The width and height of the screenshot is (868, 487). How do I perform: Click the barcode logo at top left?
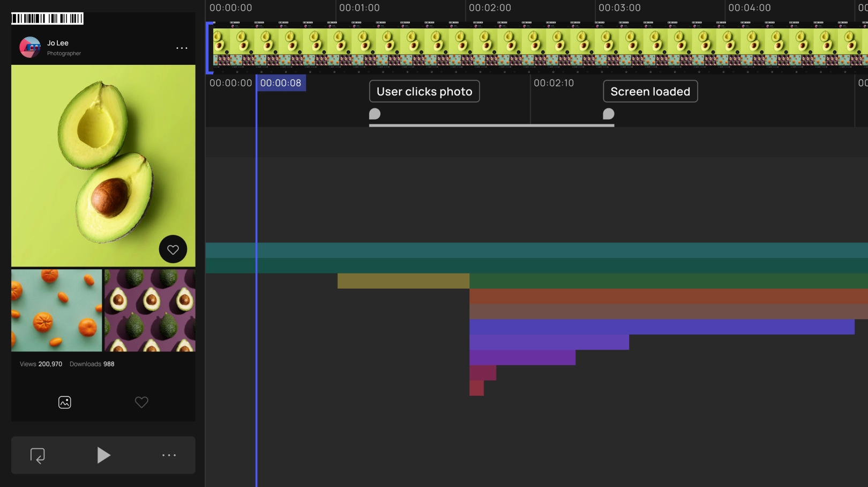(x=47, y=19)
